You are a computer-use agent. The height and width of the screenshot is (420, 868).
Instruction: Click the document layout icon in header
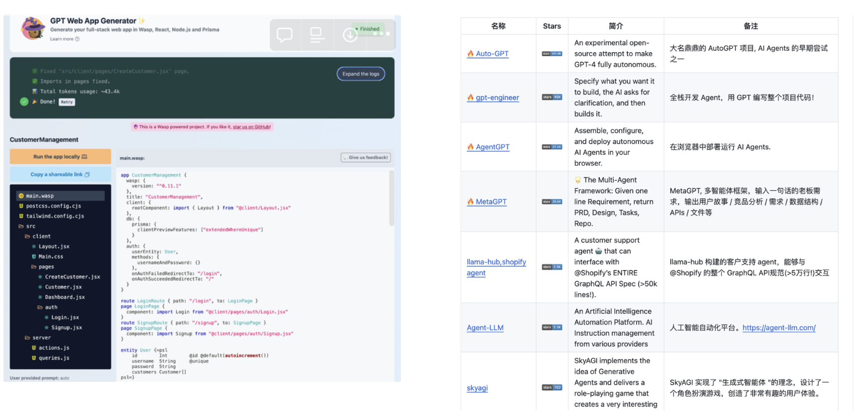click(317, 35)
